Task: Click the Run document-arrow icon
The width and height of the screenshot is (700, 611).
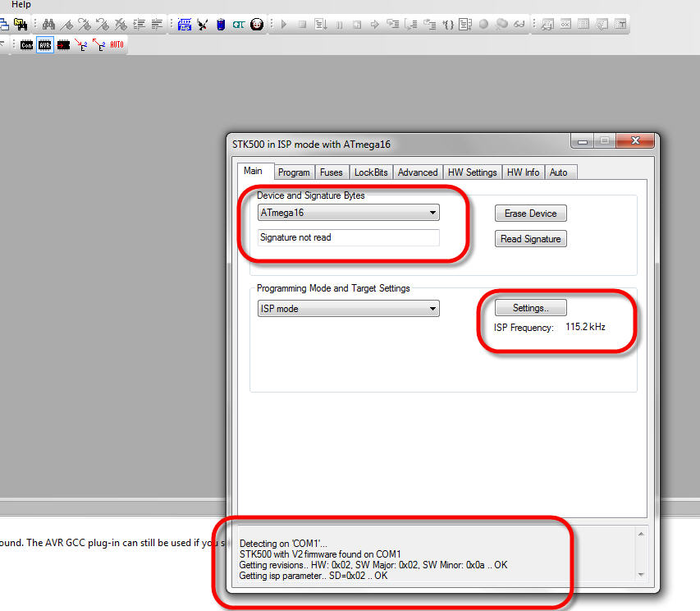Action: tap(320, 24)
